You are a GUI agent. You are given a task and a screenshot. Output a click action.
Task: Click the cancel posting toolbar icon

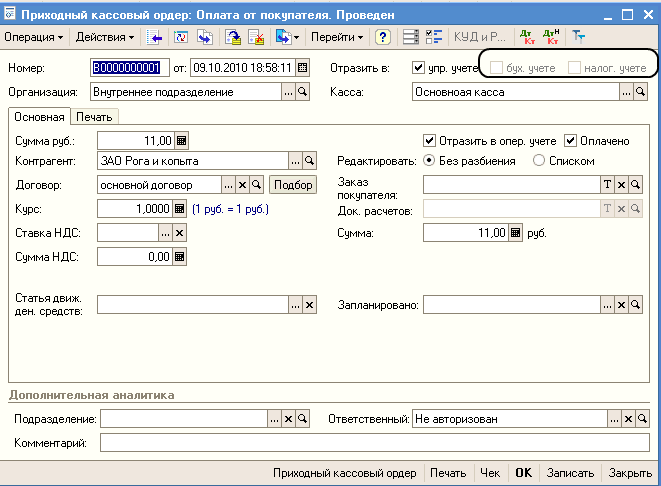coord(256,37)
